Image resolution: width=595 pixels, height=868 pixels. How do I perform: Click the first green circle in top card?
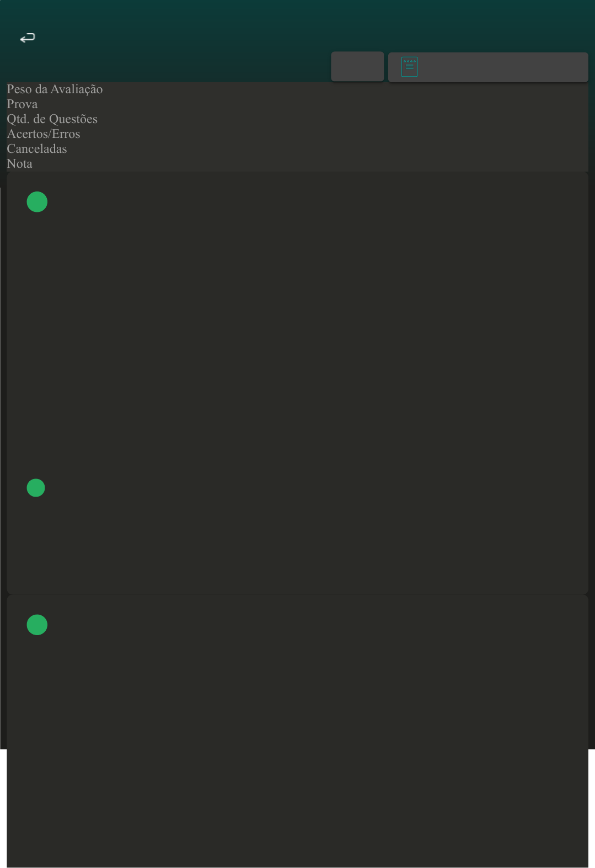click(37, 202)
